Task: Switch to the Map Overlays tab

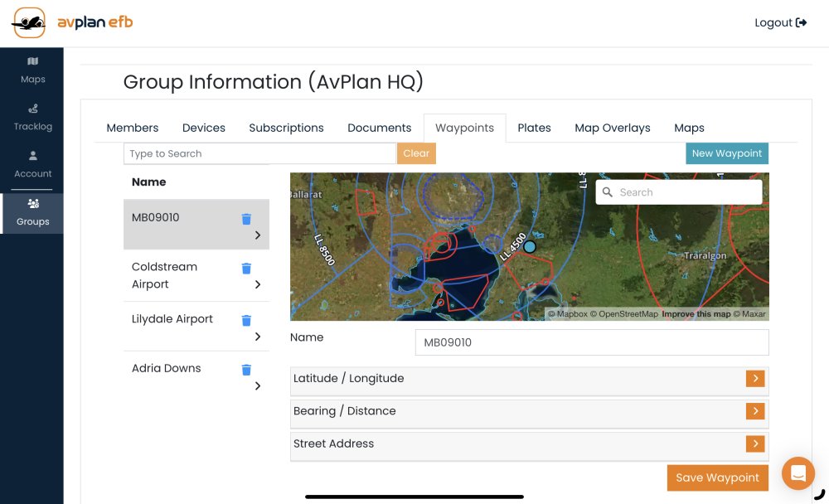Action: pyautogui.click(x=613, y=128)
